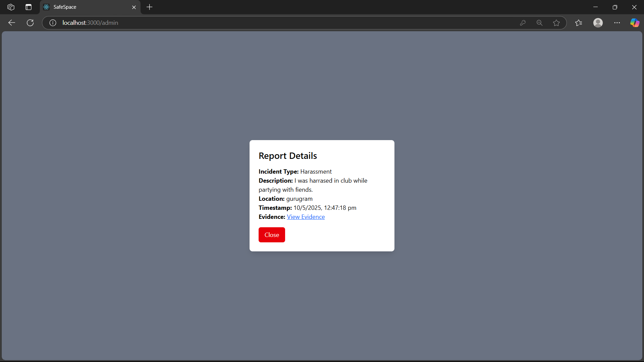Screen dimensions: 644x362
Task: Open the browser profile avatar
Action: click(598, 23)
